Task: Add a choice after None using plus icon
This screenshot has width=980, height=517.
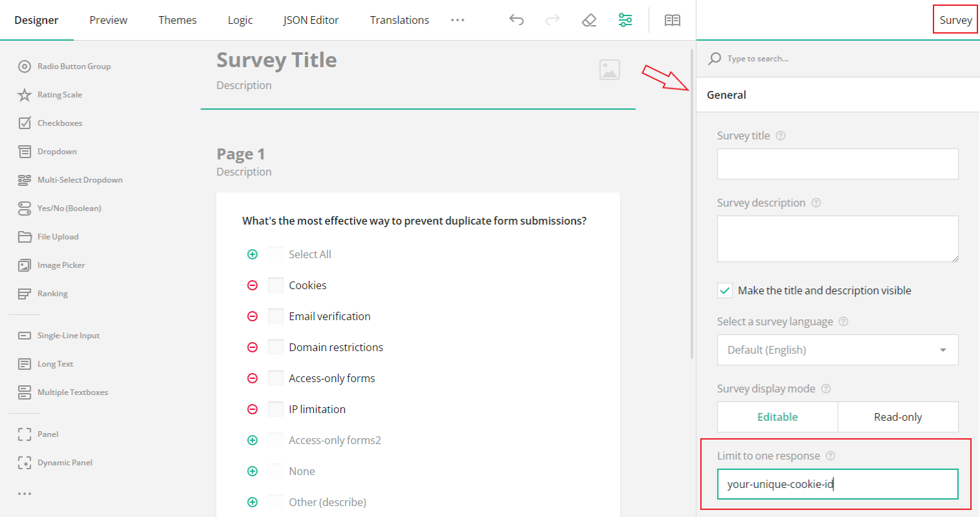Action: pyautogui.click(x=253, y=471)
